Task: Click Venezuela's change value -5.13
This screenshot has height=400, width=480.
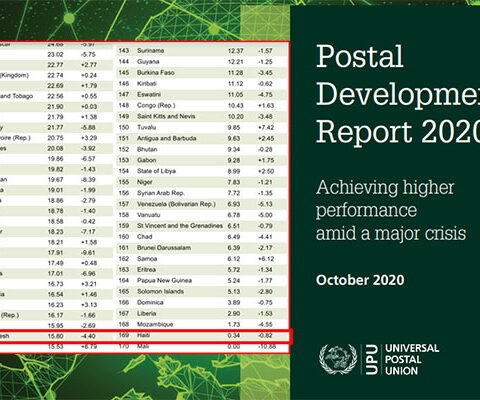Action: [x=265, y=204]
